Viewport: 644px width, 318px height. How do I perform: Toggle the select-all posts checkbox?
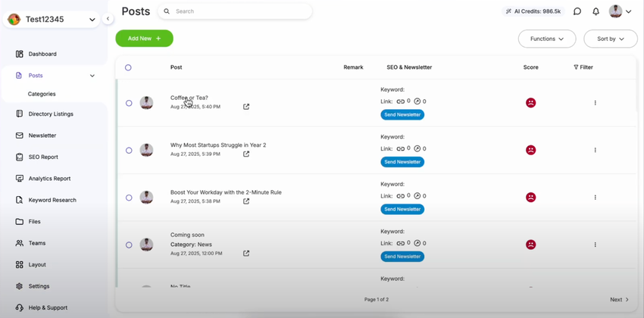(x=128, y=67)
